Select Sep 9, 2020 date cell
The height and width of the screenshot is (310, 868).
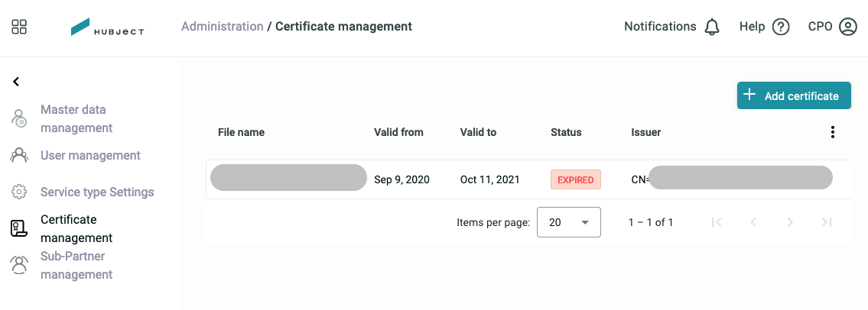(x=402, y=179)
